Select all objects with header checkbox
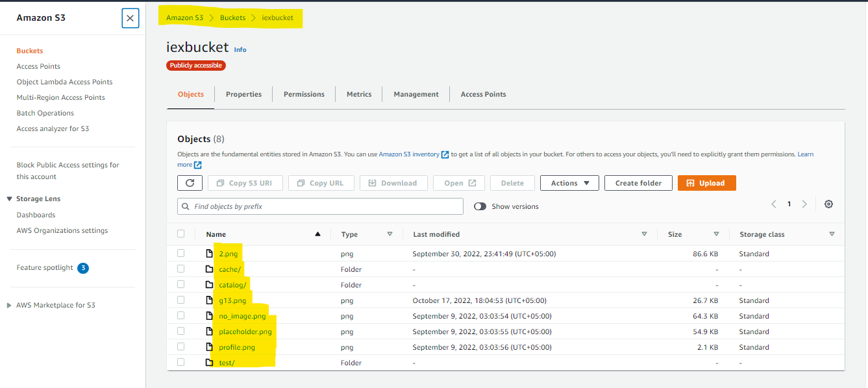 click(180, 234)
